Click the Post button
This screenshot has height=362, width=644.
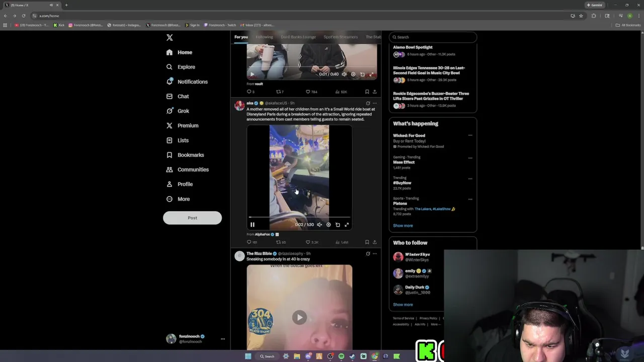pyautogui.click(x=192, y=218)
